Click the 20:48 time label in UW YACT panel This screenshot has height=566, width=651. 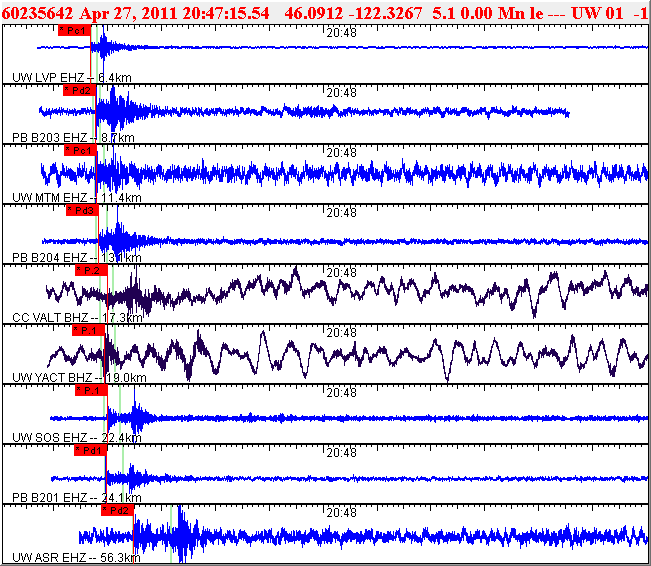coord(341,333)
